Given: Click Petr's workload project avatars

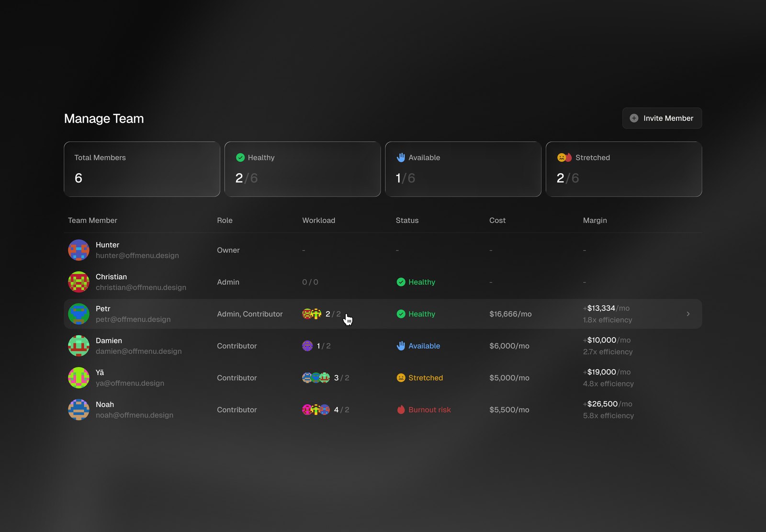Looking at the screenshot, I should (x=312, y=314).
